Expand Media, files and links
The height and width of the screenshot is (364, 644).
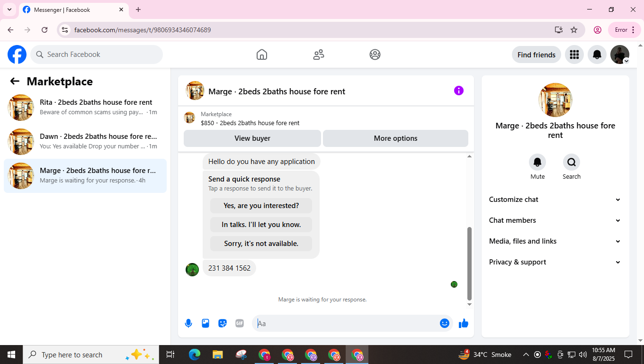555,241
